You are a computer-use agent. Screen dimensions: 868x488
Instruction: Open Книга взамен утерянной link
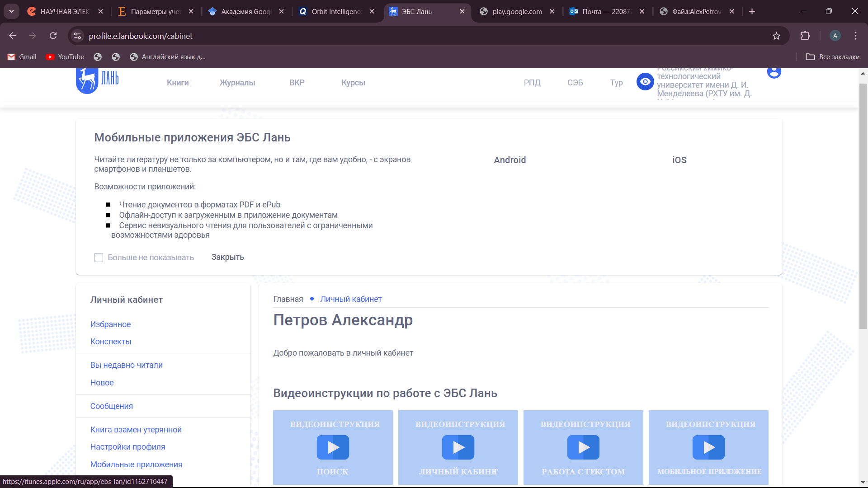pyautogui.click(x=136, y=430)
